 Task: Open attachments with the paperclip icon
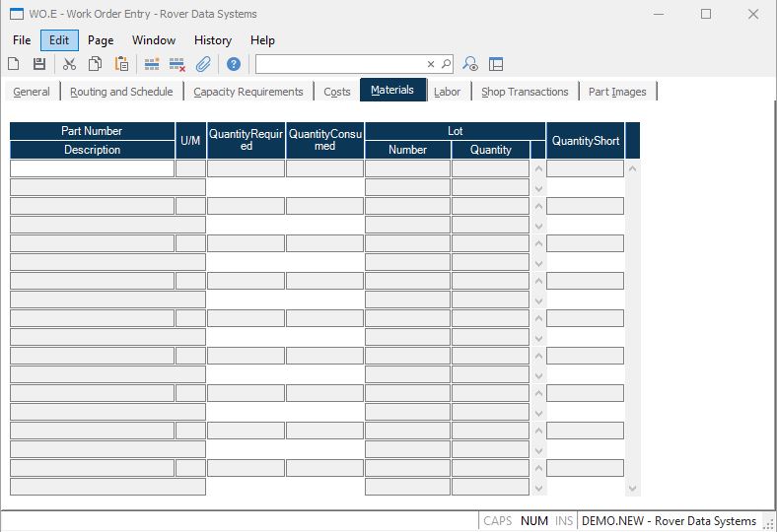point(203,64)
